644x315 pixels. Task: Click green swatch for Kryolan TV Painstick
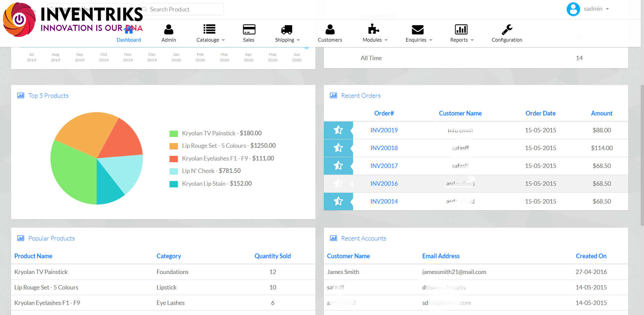click(x=174, y=134)
